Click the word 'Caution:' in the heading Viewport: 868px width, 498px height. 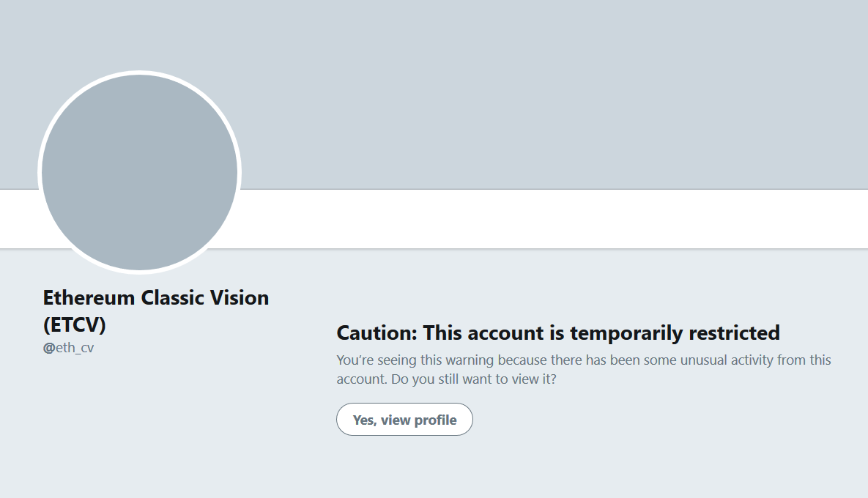coord(377,333)
